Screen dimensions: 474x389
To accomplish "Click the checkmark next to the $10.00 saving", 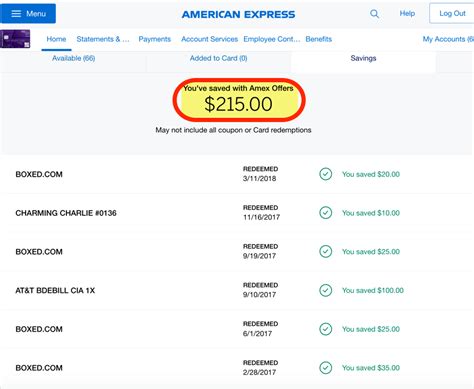I will click(x=326, y=213).
